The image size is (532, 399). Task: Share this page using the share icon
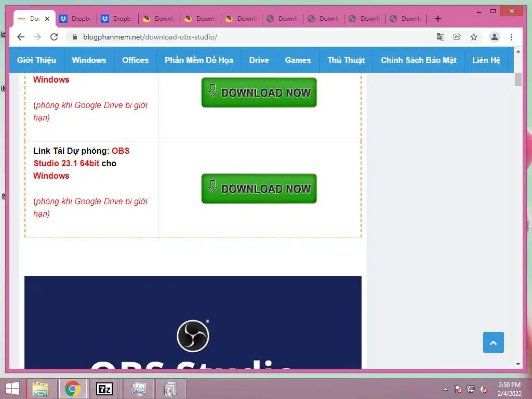pos(457,37)
